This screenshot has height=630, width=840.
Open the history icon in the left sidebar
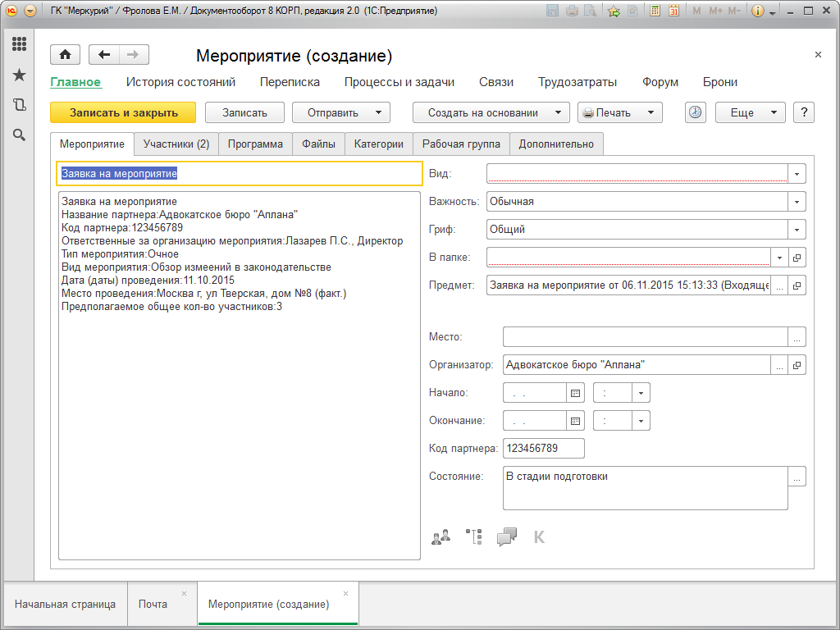click(x=19, y=105)
